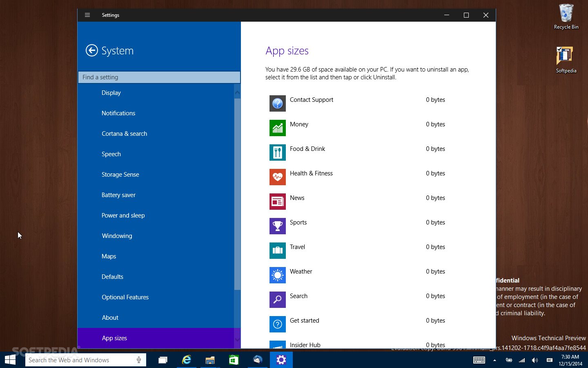Open the Settings gear taskbar icon

[x=281, y=360]
